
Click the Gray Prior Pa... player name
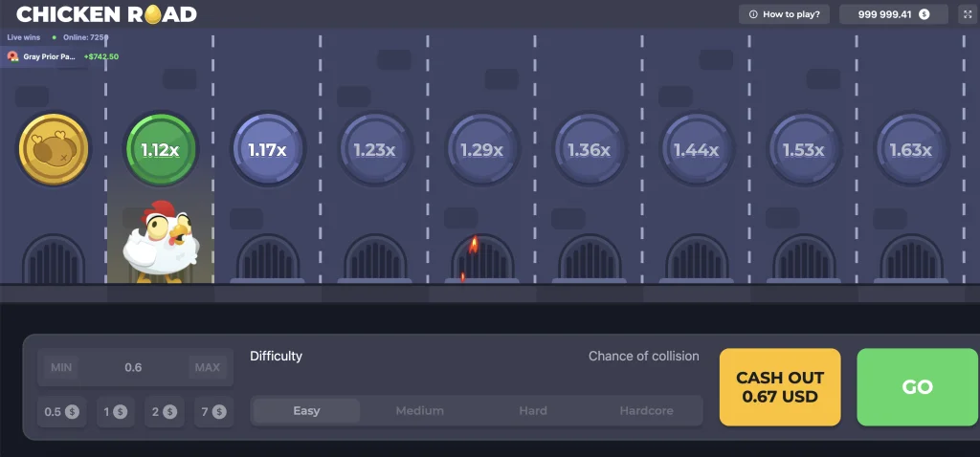50,56
